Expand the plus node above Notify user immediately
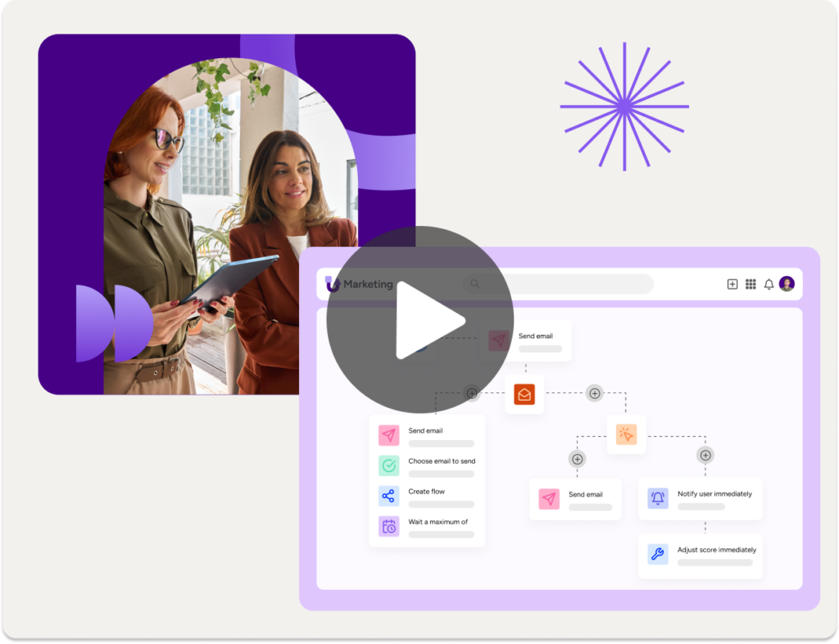 click(x=705, y=456)
